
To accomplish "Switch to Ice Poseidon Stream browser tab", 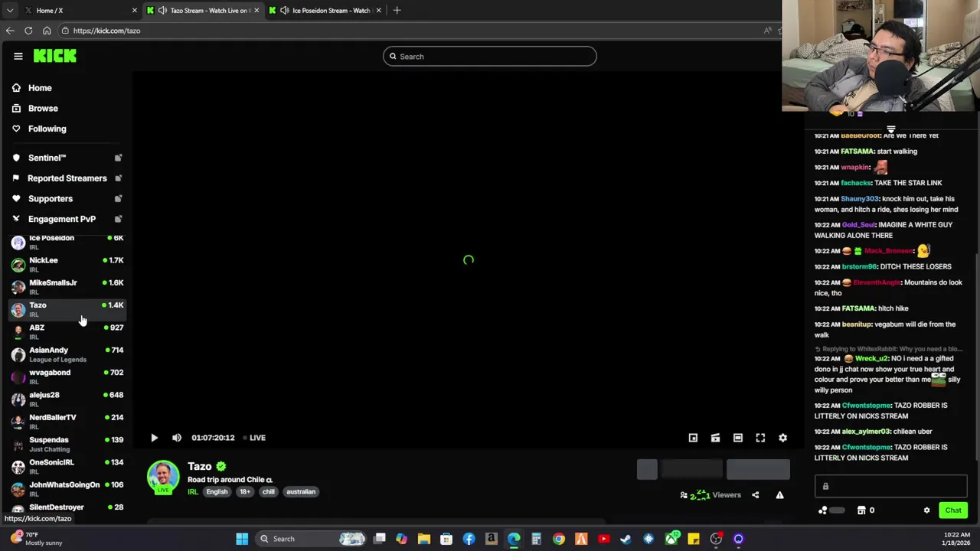I will click(x=326, y=11).
